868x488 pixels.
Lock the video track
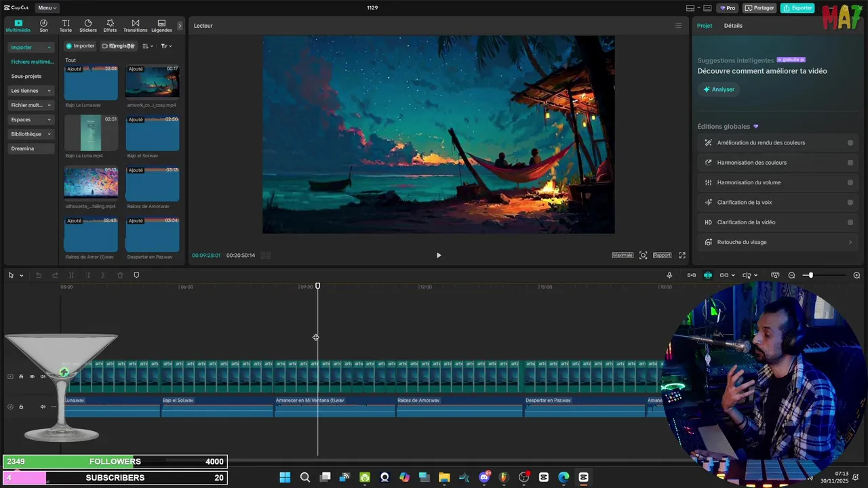(21, 377)
